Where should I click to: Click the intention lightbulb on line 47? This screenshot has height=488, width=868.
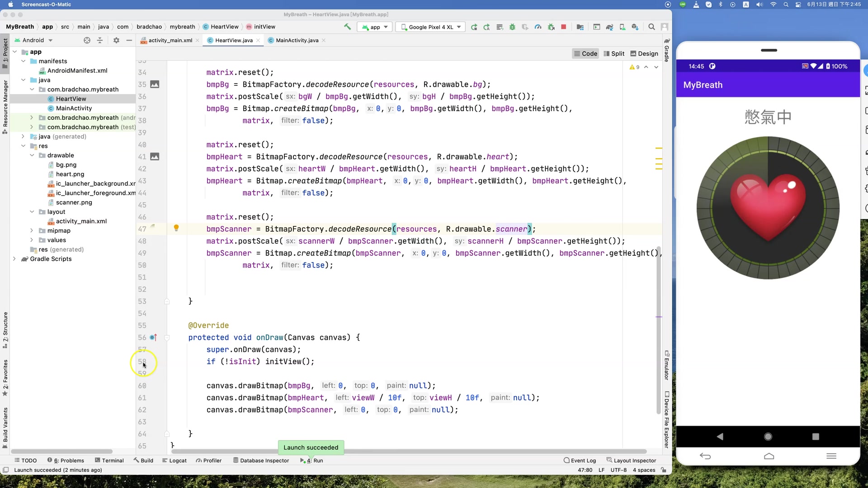[x=176, y=228]
